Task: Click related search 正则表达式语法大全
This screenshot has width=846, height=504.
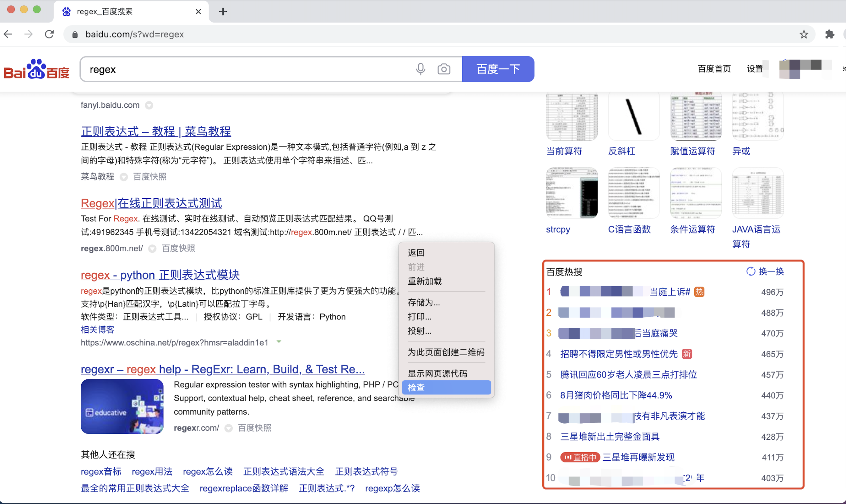Action: pos(284,471)
